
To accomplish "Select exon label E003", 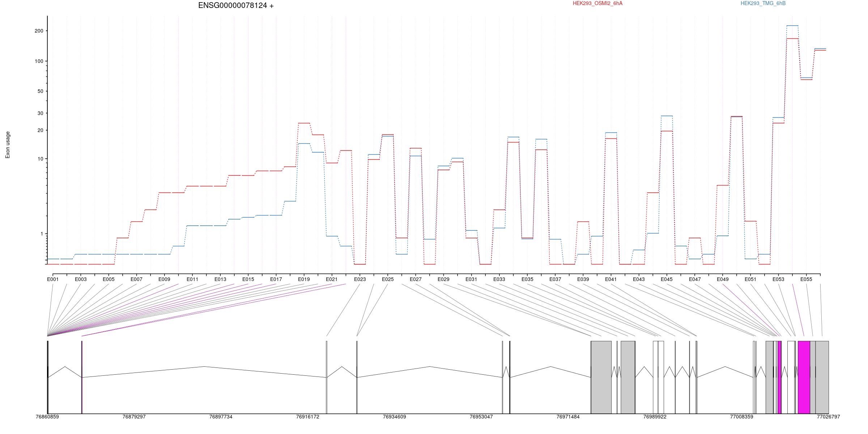I will tap(81, 279).
